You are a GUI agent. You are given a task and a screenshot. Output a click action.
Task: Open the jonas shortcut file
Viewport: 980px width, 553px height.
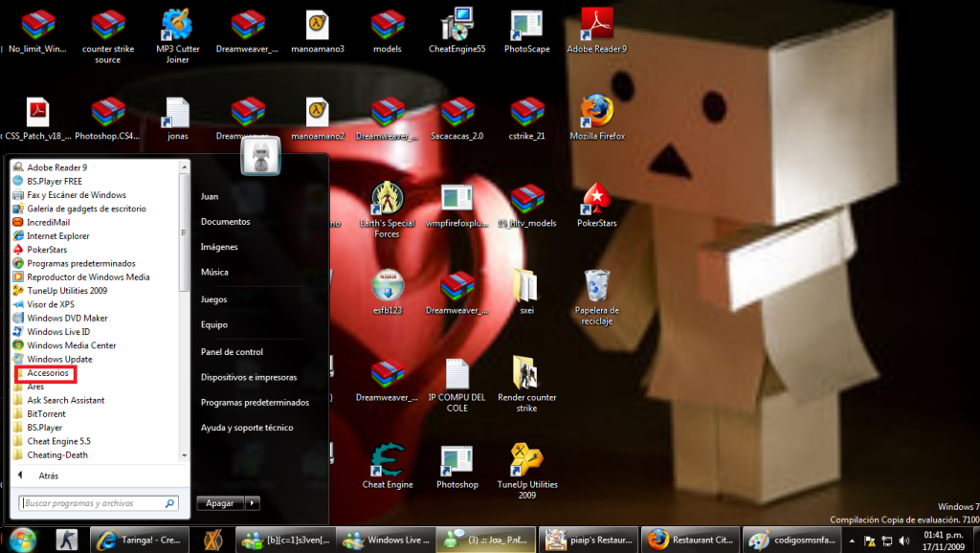[x=177, y=118]
